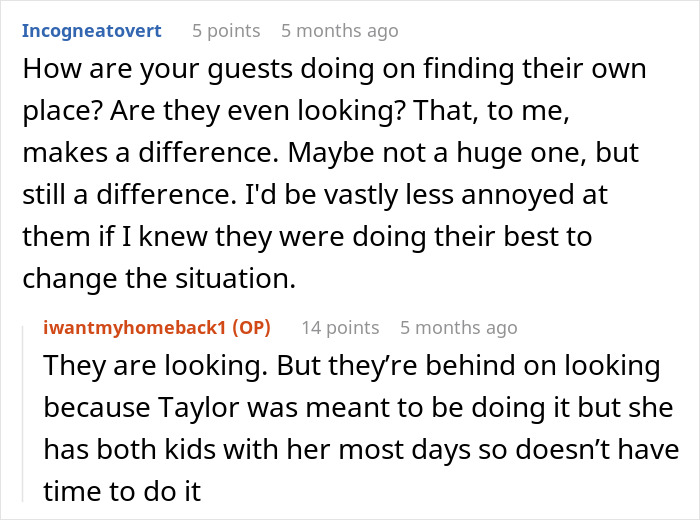Click the (OP) badge beside iwantmyhomeback1
The width and height of the screenshot is (700, 520).
pos(251,328)
